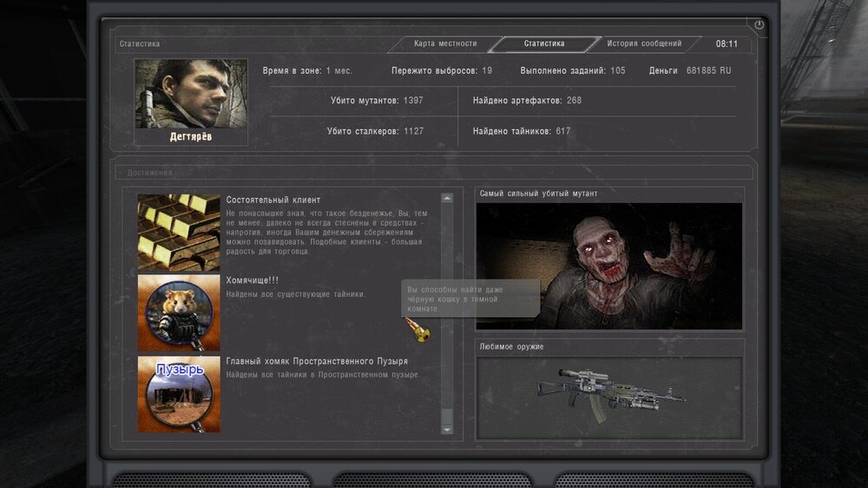Click the gold bars achievement icon
The image size is (868, 488).
(179, 233)
